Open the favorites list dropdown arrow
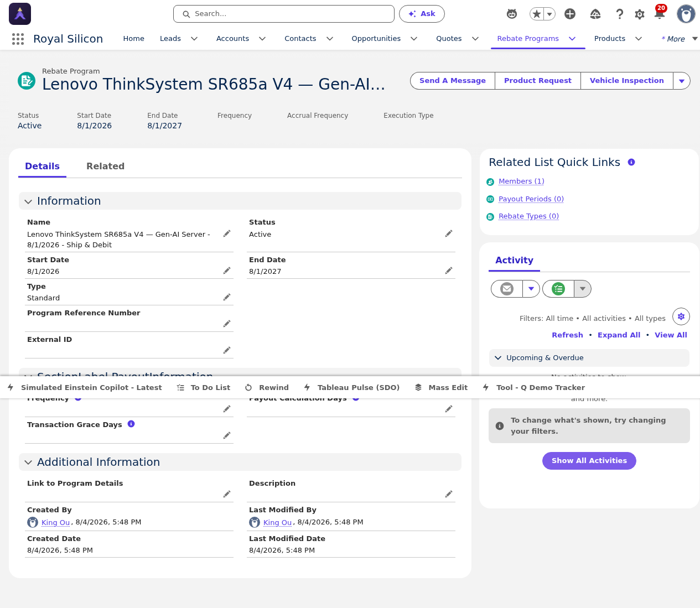The height and width of the screenshot is (608, 700). tap(549, 14)
